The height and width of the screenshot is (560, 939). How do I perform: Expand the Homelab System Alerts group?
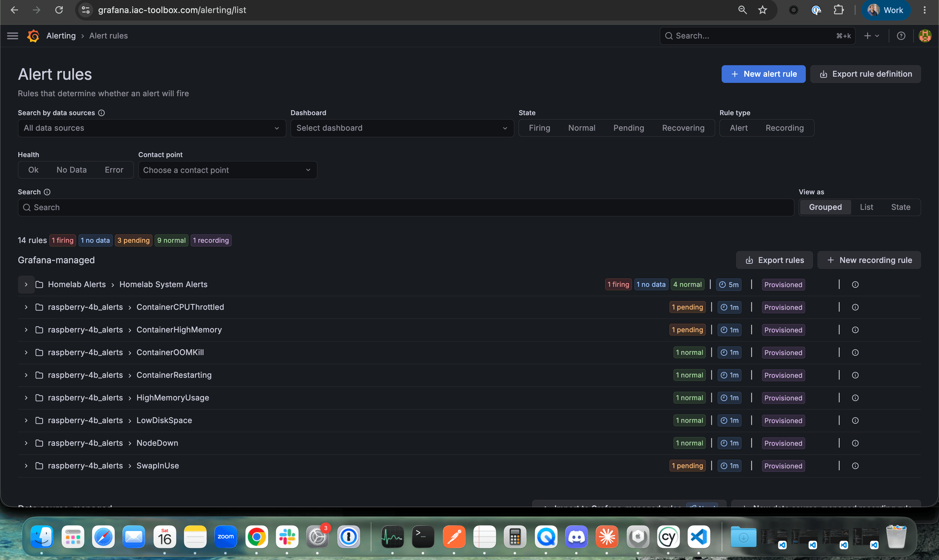(26, 285)
